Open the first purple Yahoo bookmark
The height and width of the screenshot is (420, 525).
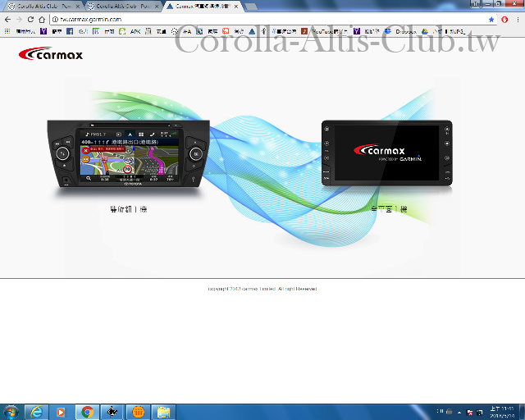pos(43,31)
